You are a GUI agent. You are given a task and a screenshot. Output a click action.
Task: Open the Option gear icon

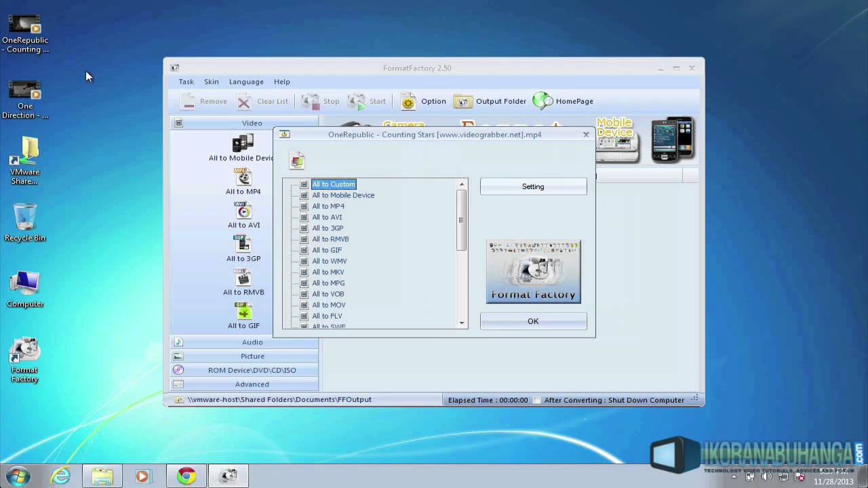[x=408, y=102]
